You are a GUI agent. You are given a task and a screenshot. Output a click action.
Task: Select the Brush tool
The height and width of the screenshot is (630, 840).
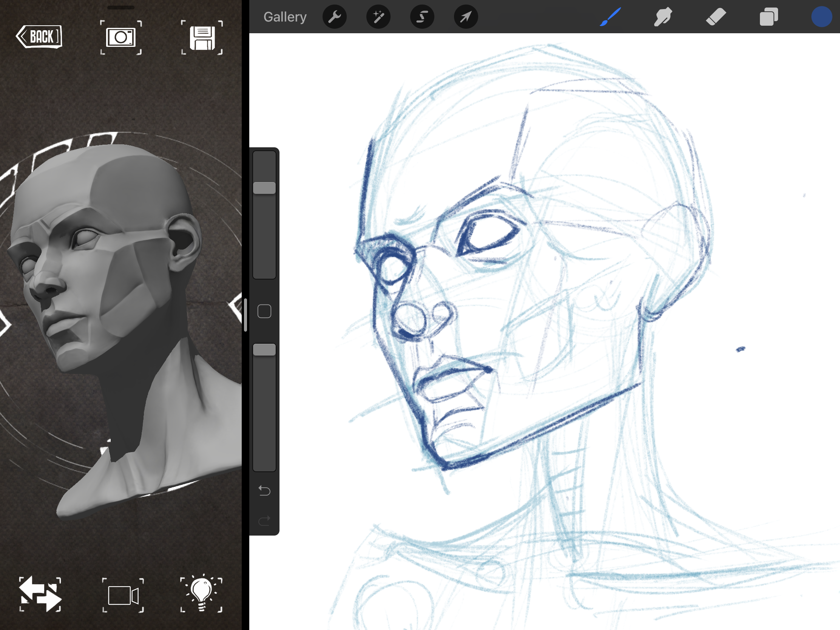[610, 17]
